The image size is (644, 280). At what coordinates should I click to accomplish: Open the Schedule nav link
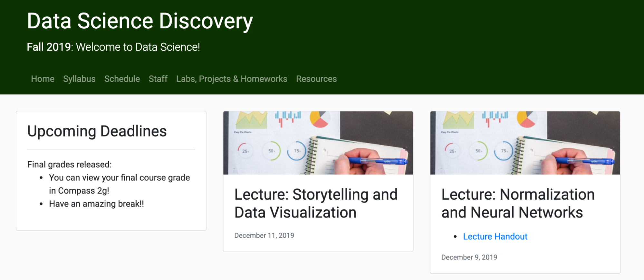122,79
